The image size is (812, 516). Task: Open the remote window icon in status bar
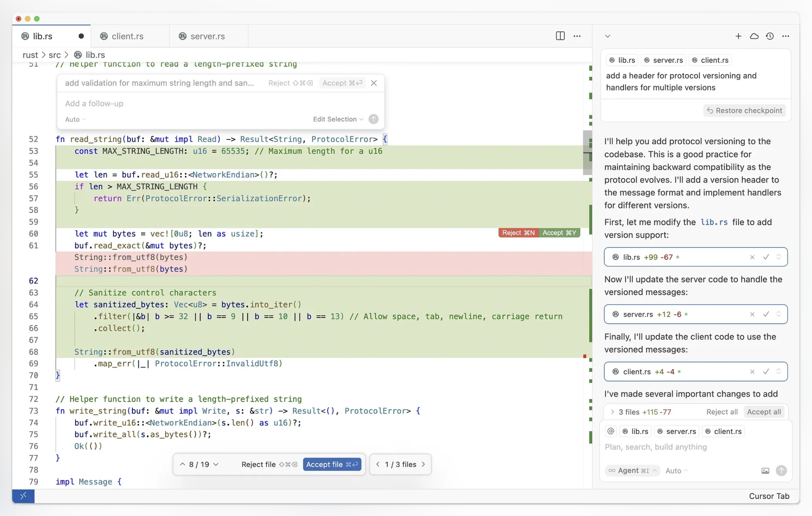pos(23,496)
